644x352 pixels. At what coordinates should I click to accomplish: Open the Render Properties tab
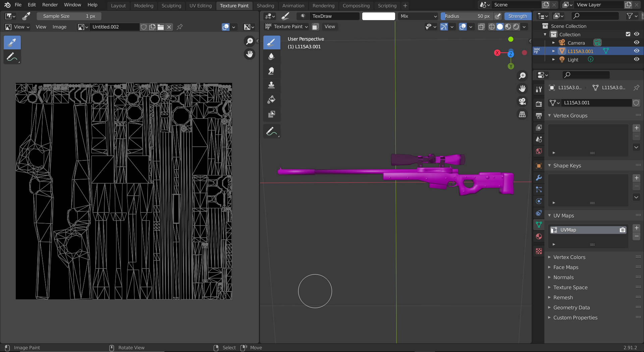(539, 103)
